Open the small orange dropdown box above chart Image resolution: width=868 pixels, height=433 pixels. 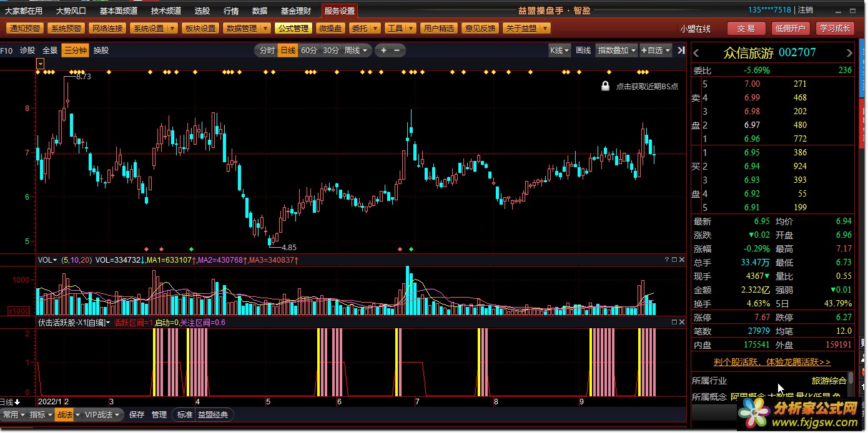(41, 64)
